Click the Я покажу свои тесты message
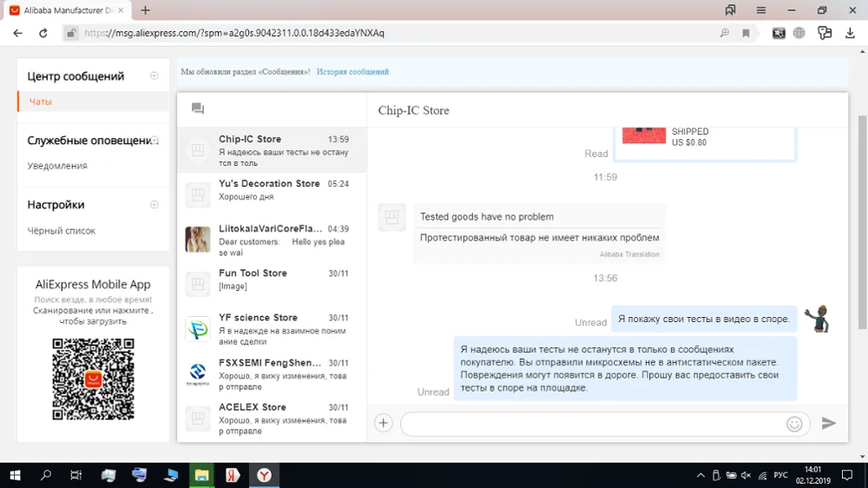Image resolution: width=868 pixels, height=488 pixels. pyautogui.click(x=704, y=319)
